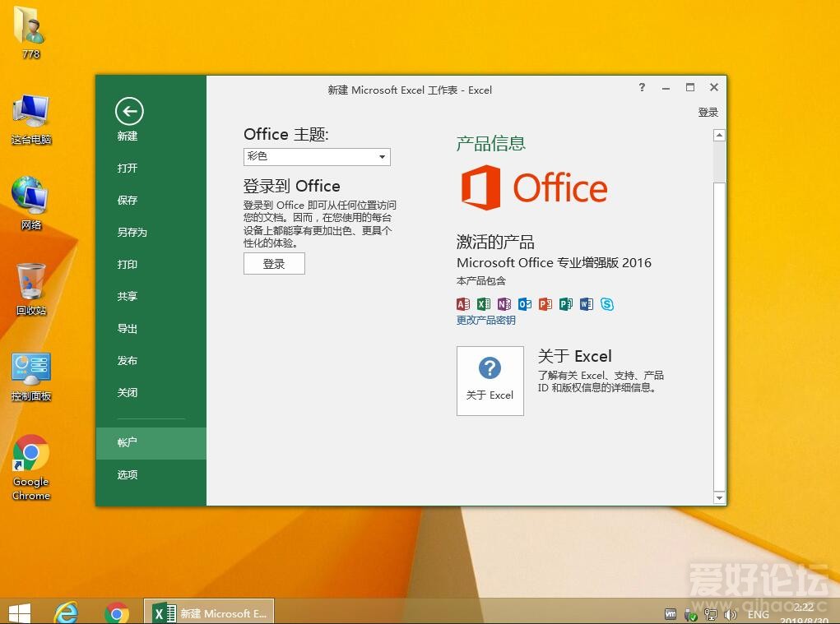Click the 更改产品密钥 link

point(486,320)
